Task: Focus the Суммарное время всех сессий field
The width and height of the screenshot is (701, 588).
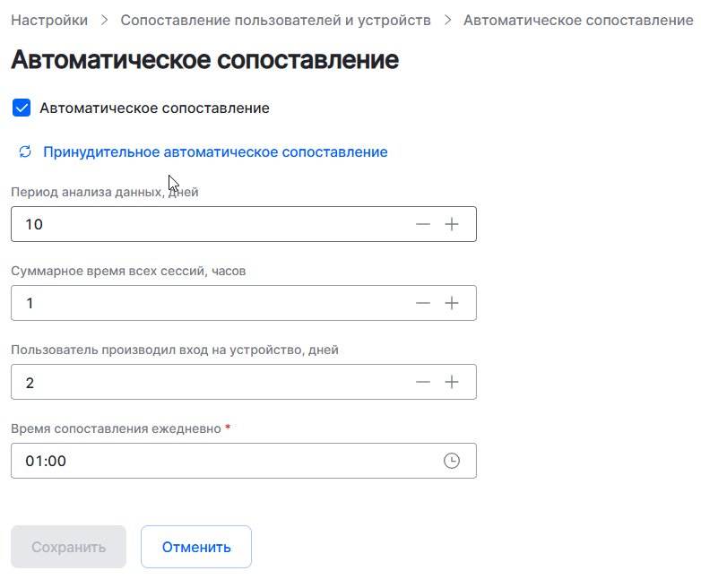Action: pos(206,303)
